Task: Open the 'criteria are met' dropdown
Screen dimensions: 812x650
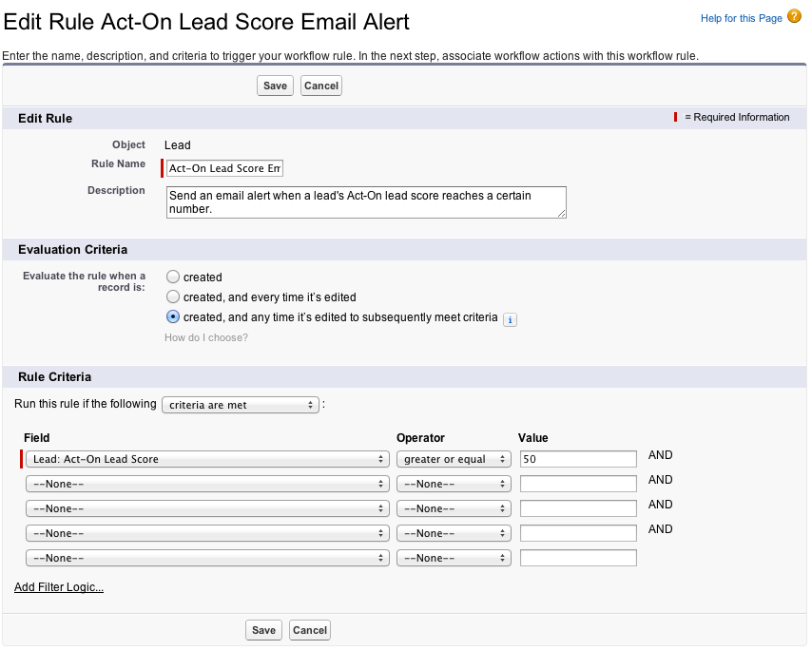Action: coord(241,405)
